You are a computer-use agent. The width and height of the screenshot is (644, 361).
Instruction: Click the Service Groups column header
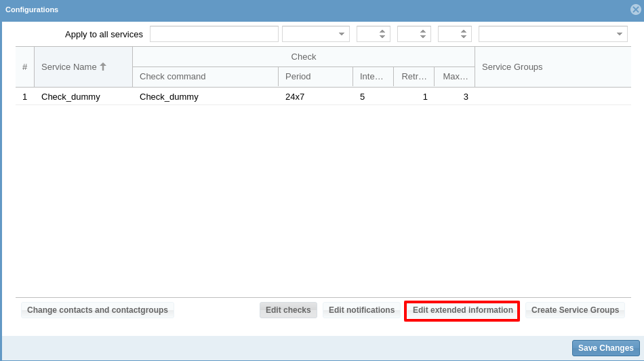[x=552, y=67]
